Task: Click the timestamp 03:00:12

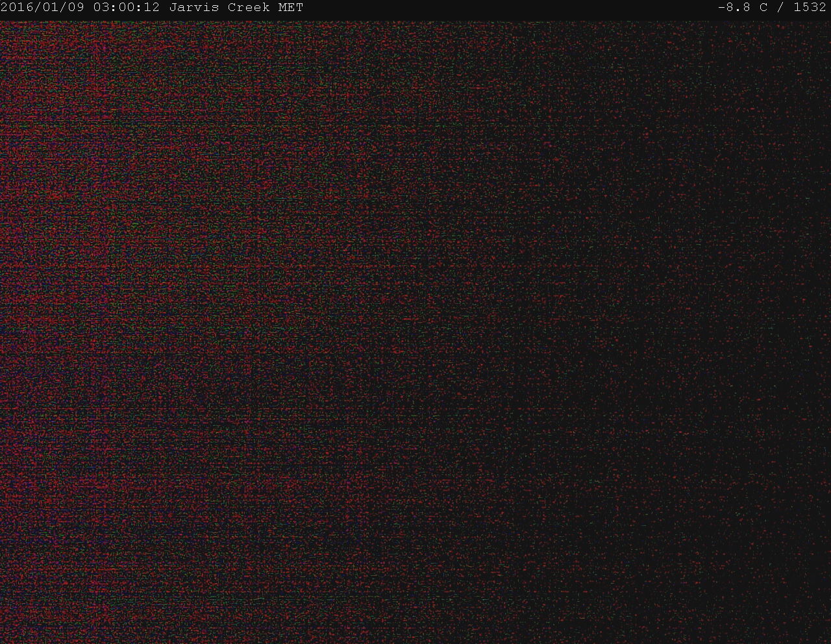Action: [127, 8]
